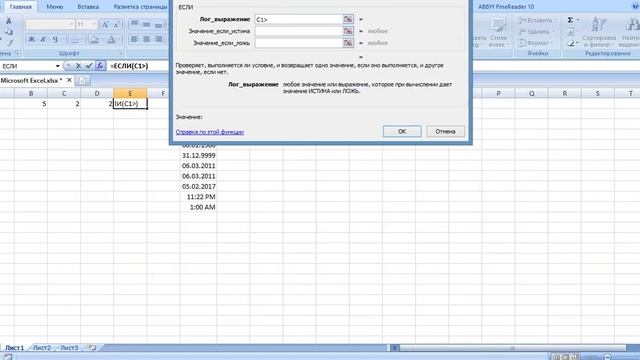640x360 pixels.
Task: Open the Вставить cells dropdown
Action: click(537, 20)
